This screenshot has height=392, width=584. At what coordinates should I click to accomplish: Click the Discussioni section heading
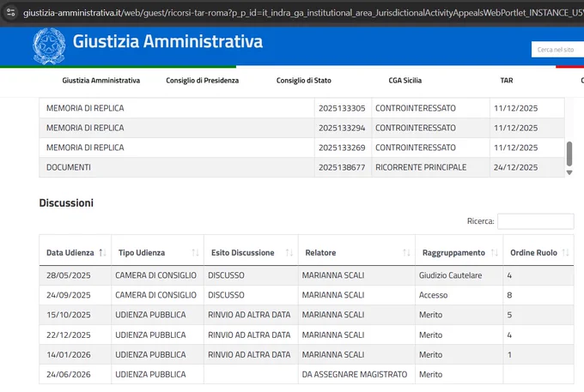[66, 203]
